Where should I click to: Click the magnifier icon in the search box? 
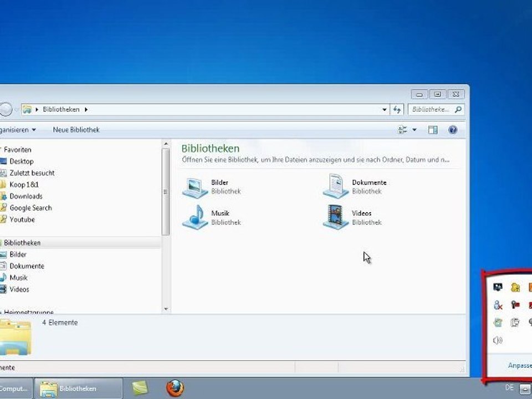(458, 109)
